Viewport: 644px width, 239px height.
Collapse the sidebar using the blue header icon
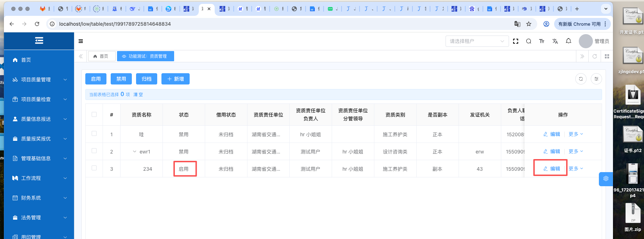39,41
